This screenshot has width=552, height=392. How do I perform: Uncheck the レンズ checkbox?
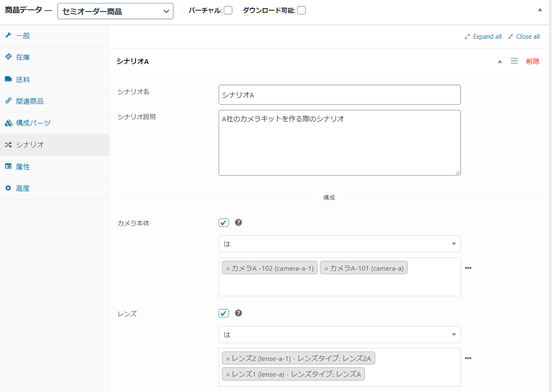[224, 313]
